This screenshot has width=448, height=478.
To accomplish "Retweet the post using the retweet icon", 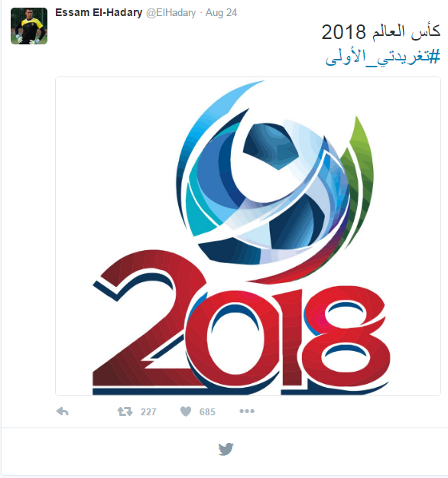I will click(125, 411).
